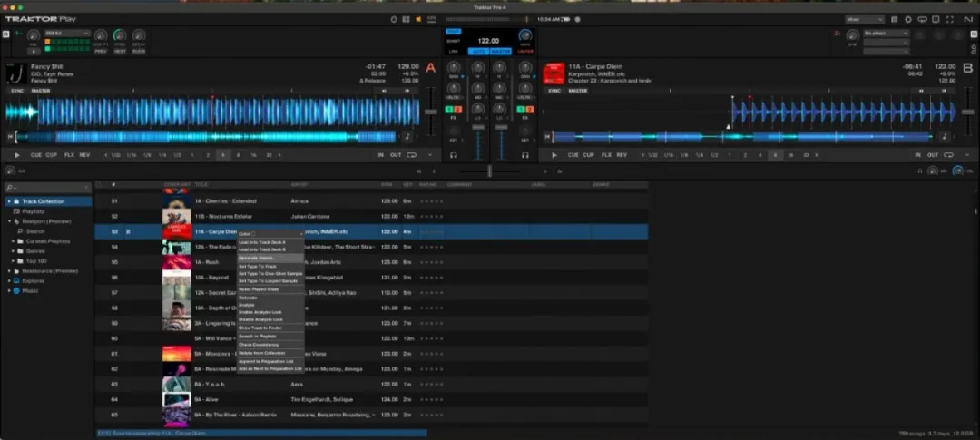Screen dimensions: 980x440
Task: Open Preferences with the gear icon
Action: [x=908, y=19]
